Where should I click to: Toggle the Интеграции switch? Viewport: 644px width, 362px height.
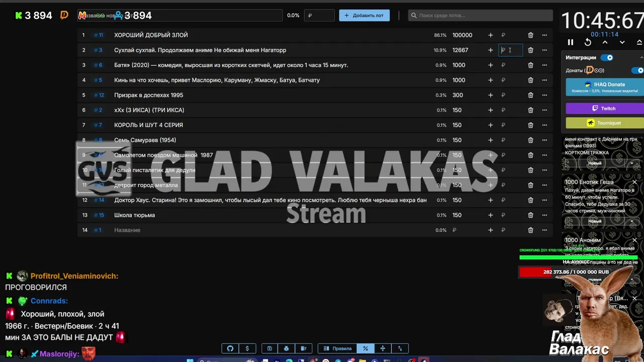click(607, 57)
